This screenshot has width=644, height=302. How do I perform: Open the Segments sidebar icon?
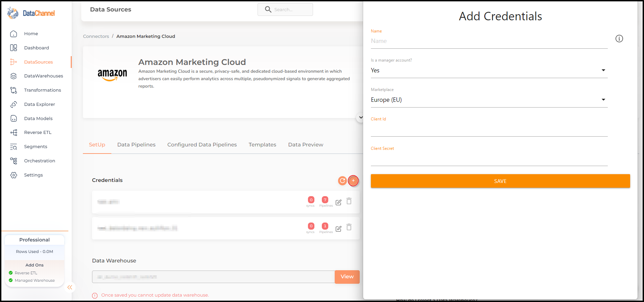(14, 147)
